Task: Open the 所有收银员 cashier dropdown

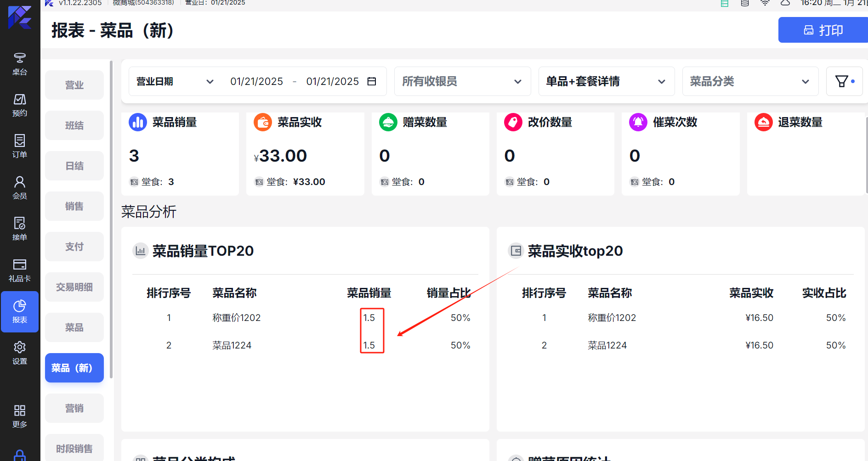Action: click(x=462, y=81)
